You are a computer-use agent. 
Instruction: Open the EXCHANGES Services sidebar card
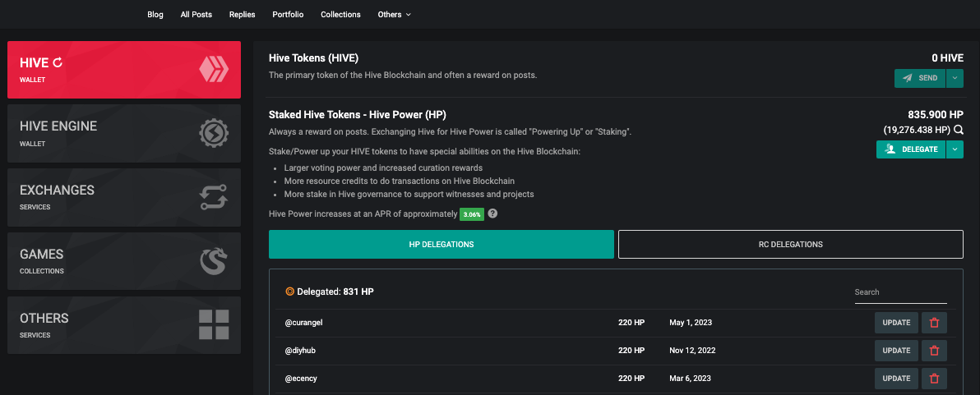pos(124,197)
